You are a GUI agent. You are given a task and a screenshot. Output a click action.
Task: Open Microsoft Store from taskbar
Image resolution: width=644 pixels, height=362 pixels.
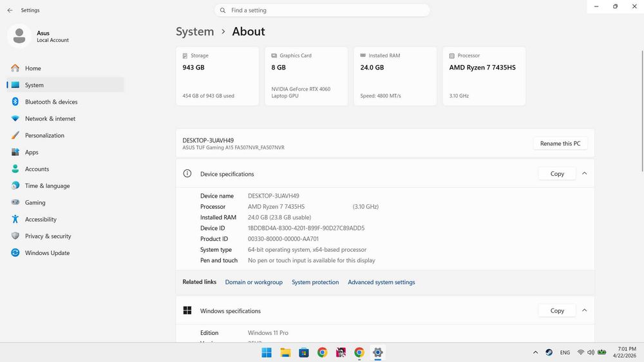tap(304, 352)
